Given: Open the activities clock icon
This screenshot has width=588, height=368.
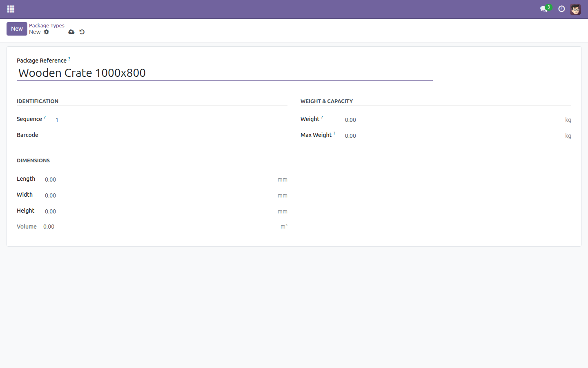Looking at the screenshot, I should 561,9.
